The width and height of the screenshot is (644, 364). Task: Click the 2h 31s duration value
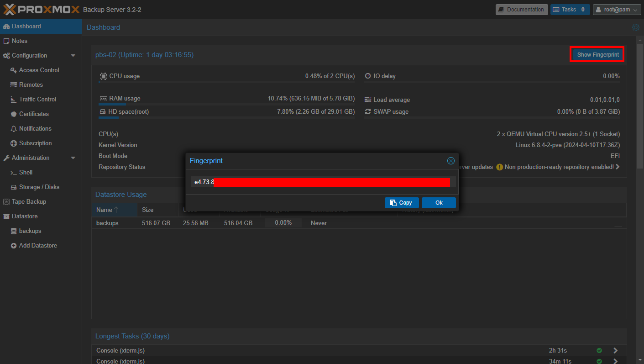click(x=558, y=351)
